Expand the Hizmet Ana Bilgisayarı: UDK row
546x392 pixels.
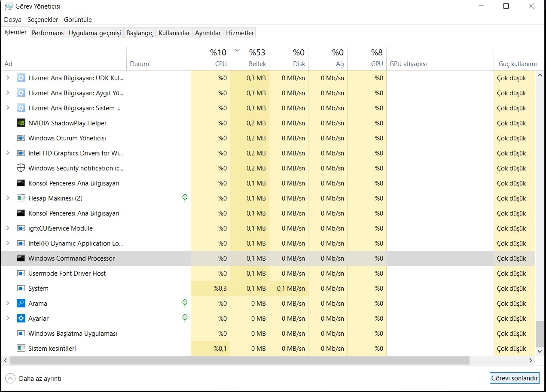click(x=7, y=78)
